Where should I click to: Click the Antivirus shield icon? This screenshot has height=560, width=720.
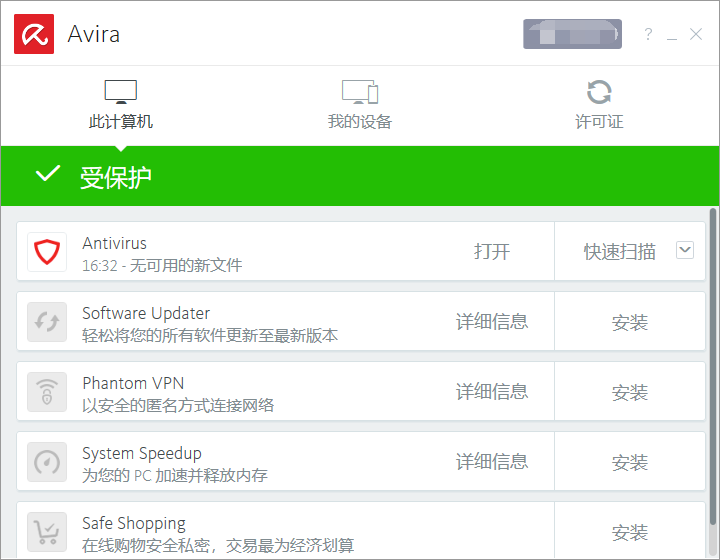[47, 252]
